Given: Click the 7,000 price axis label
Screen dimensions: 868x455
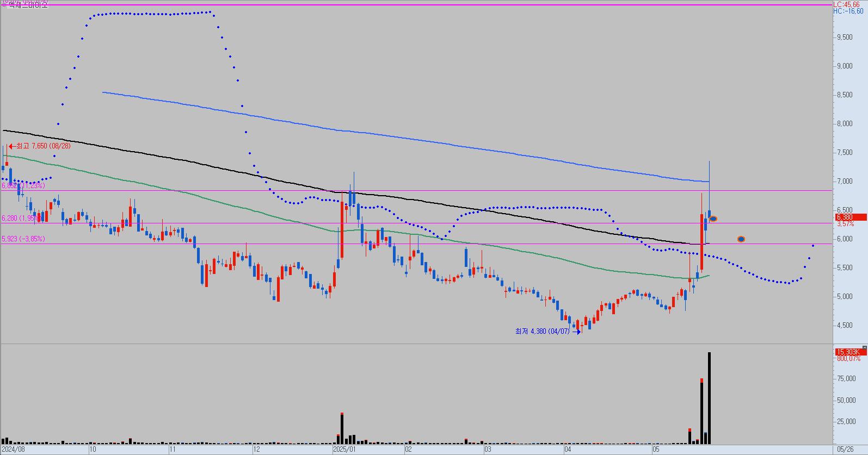Looking at the screenshot, I should [845, 182].
